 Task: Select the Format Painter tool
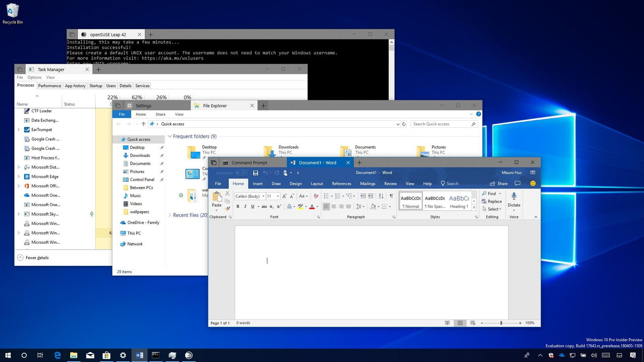(227, 209)
